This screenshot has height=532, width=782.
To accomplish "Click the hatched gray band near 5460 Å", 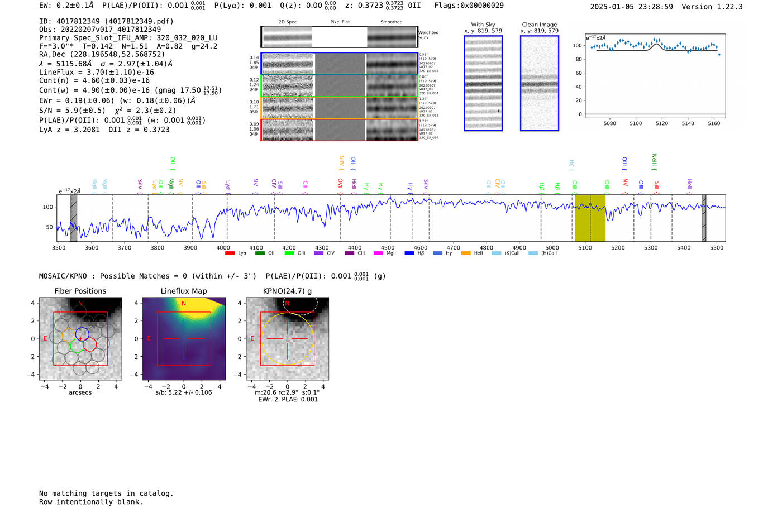I will pyautogui.click(x=704, y=218).
